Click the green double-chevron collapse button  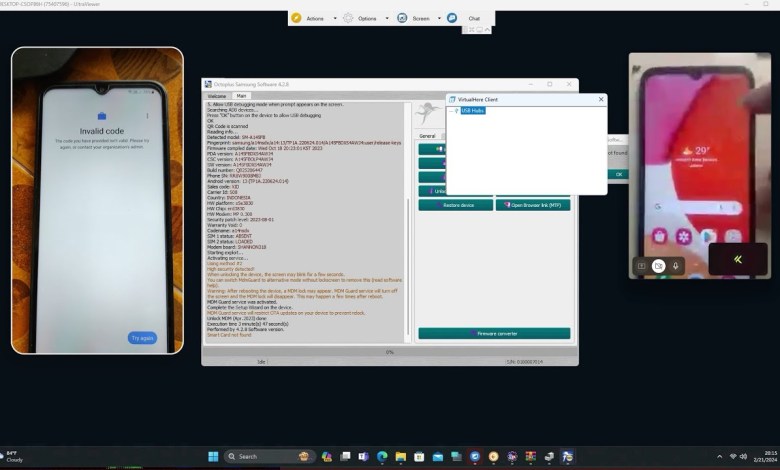(x=738, y=259)
